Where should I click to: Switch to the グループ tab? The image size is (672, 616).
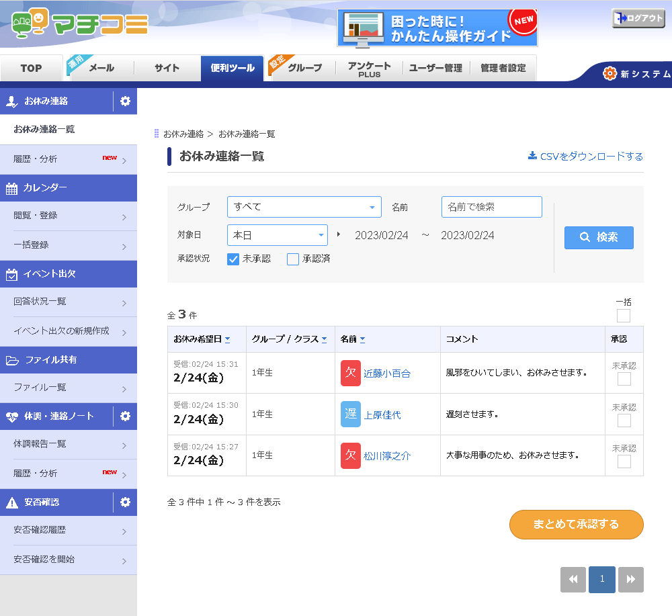click(302, 68)
